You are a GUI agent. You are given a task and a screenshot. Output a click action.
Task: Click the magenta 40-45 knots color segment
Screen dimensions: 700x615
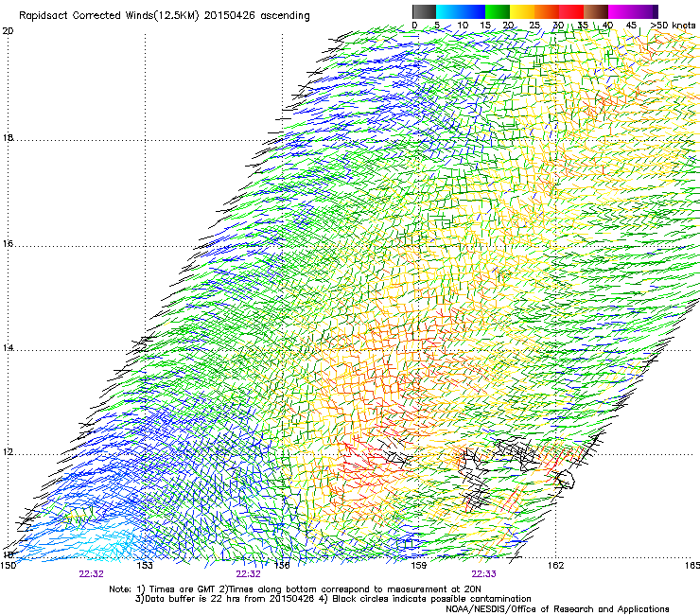tap(621, 11)
